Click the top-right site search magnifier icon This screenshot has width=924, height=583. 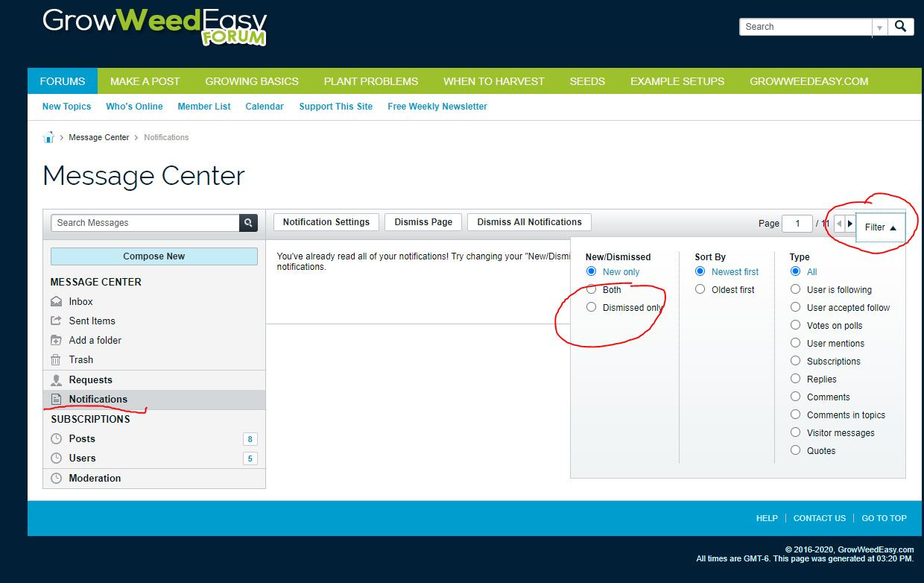point(900,27)
